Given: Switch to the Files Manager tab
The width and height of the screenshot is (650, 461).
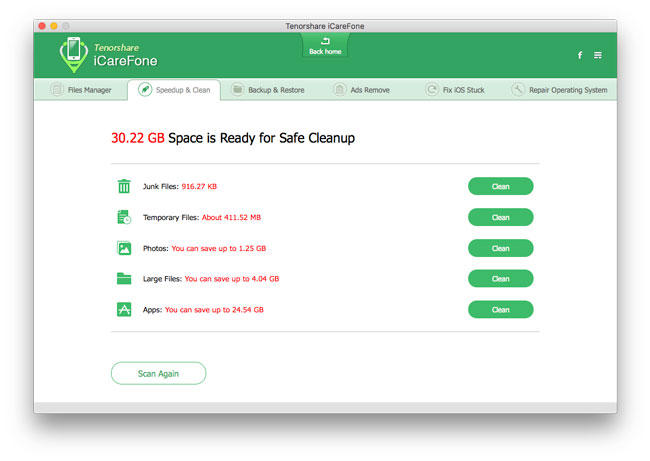Looking at the screenshot, I should (82, 90).
